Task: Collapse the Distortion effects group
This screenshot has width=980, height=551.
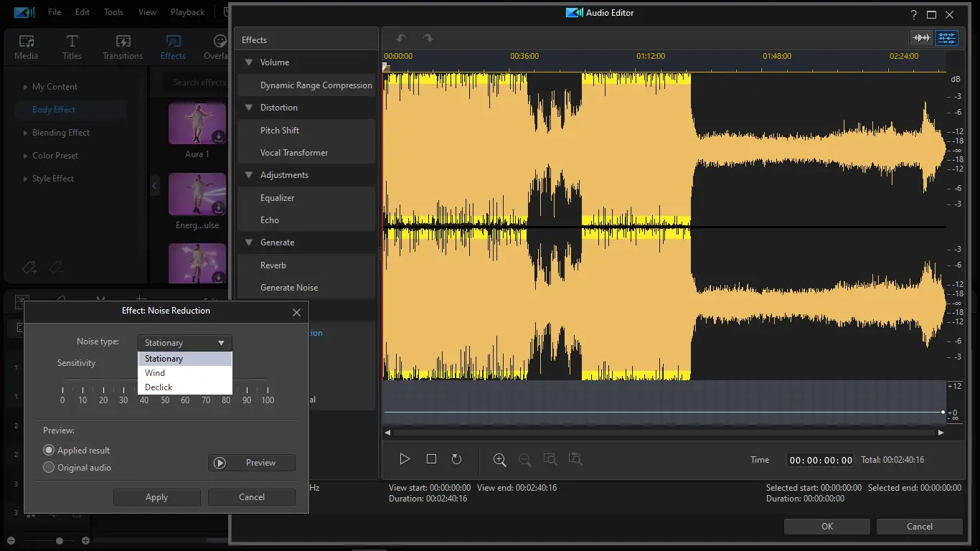Action: [x=249, y=108]
